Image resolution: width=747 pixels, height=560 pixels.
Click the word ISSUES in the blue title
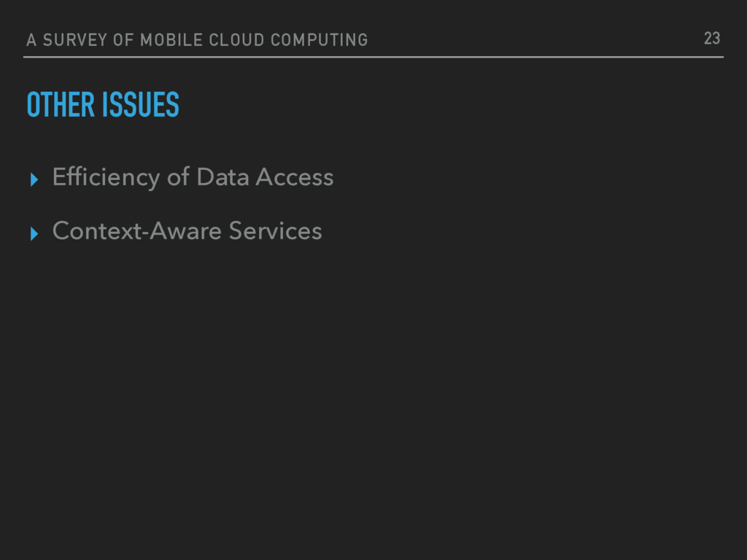[141, 105]
